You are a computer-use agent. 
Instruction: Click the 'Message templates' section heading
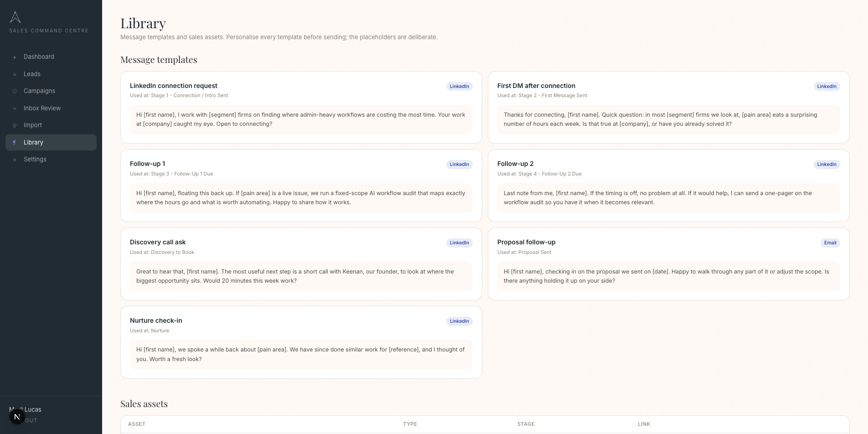point(159,60)
